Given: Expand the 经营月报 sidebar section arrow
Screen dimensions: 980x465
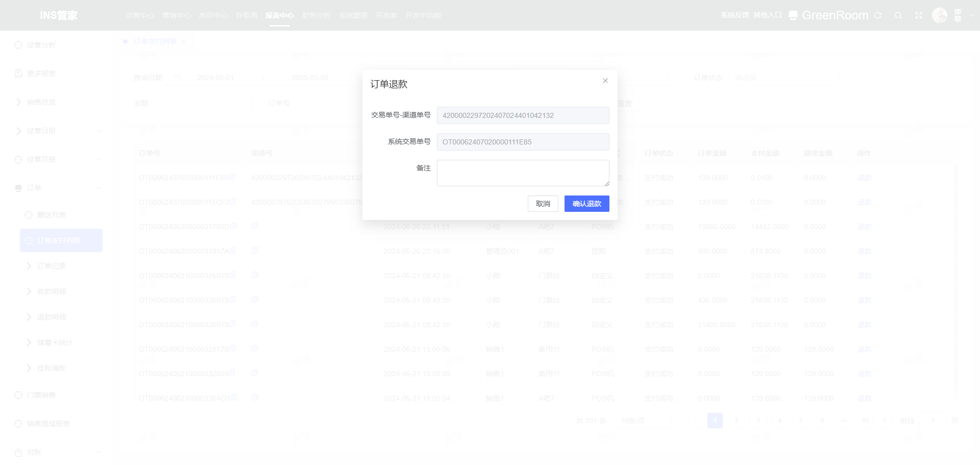Looking at the screenshot, I should coord(99,159).
